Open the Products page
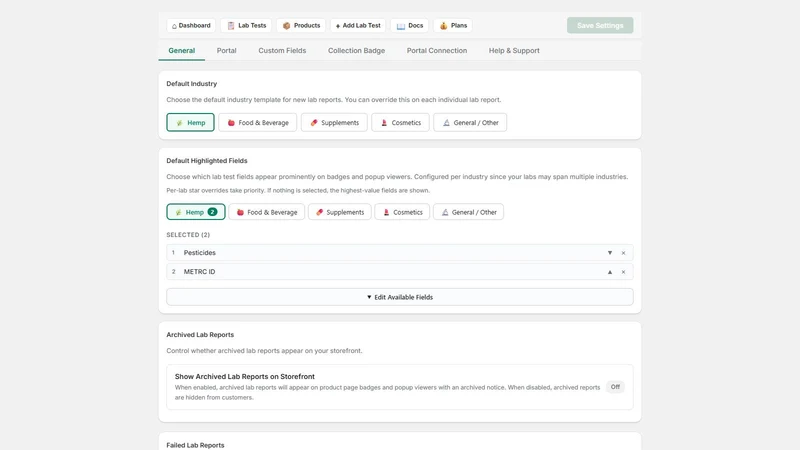This screenshot has width=800, height=450. click(x=301, y=26)
